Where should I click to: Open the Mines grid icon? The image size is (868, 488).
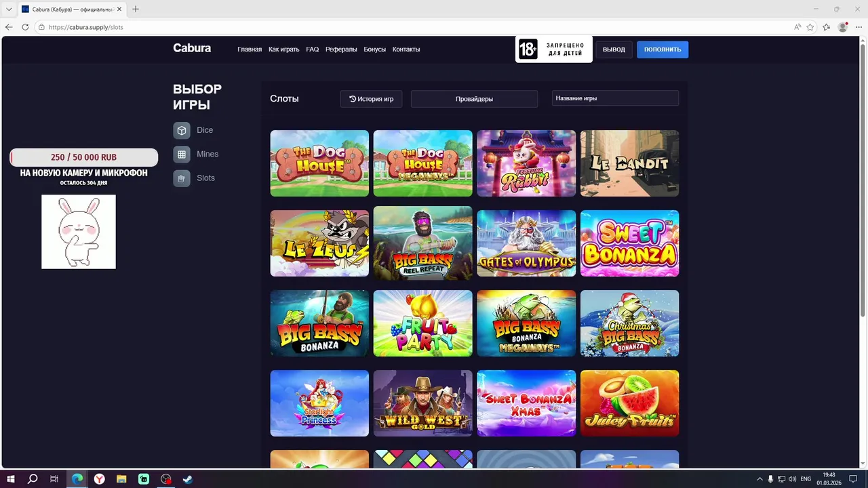(x=181, y=155)
